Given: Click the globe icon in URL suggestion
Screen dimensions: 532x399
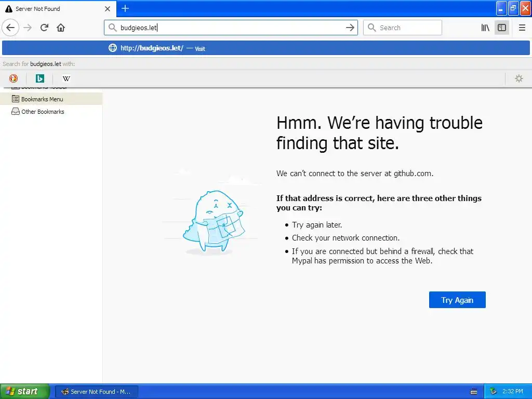Looking at the screenshot, I should (x=113, y=48).
